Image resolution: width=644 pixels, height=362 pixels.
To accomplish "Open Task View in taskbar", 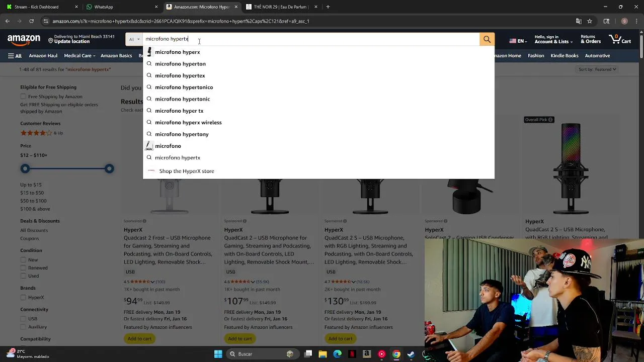I will (308, 354).
